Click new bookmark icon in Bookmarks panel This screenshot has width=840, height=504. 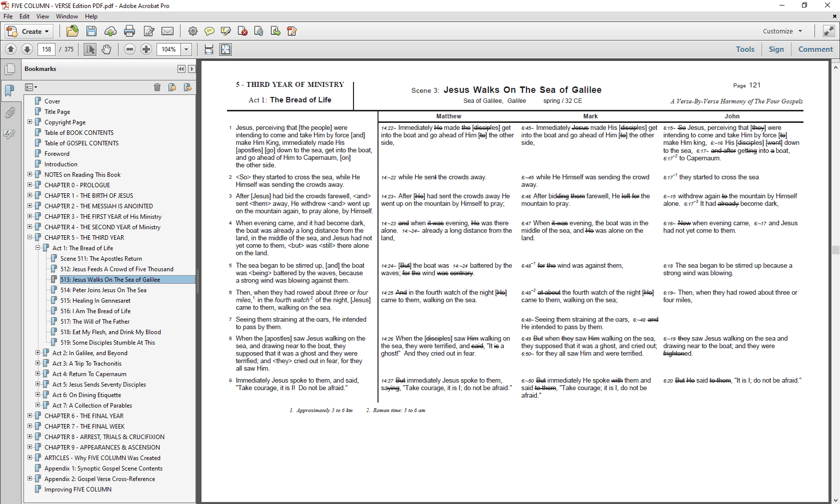pos(172,87)
